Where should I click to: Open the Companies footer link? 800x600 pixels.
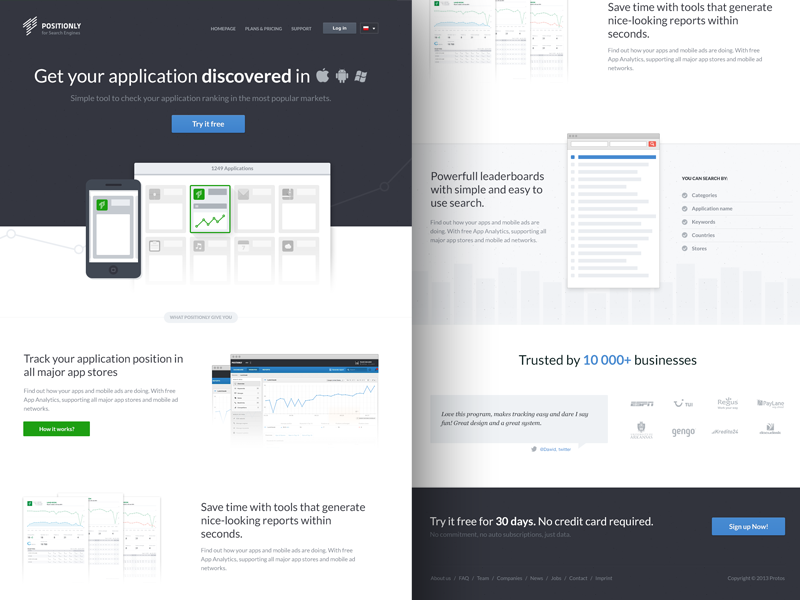click(509, 578)
